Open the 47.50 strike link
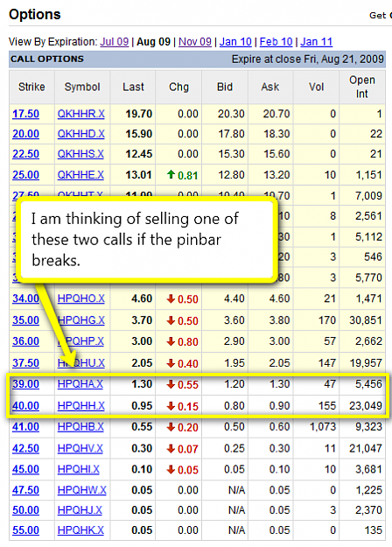This screenshot has width=392, height=547. coord(25,490)
